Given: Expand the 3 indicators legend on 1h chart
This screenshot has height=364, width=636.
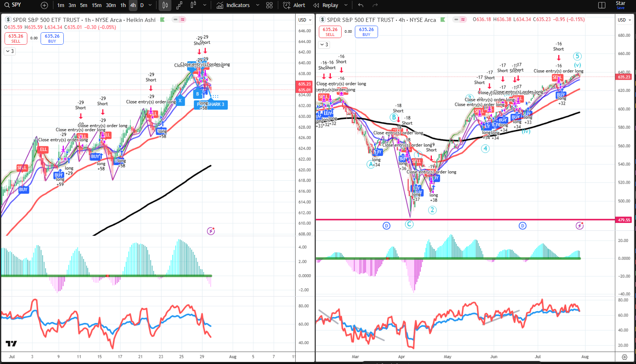Looking at the screenshot, I should tap(10, 51).
